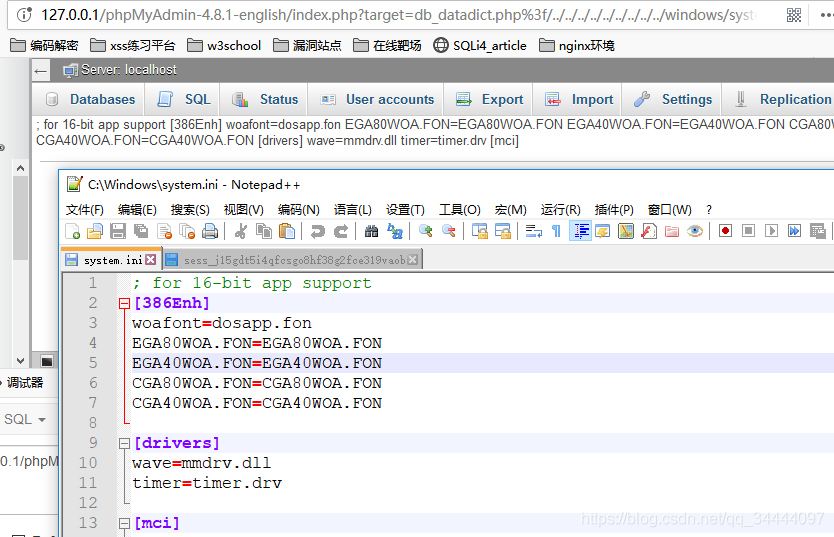Open the 文件(F) menu
The height and width of the screenshot is (537, 834).
[85, 210]
